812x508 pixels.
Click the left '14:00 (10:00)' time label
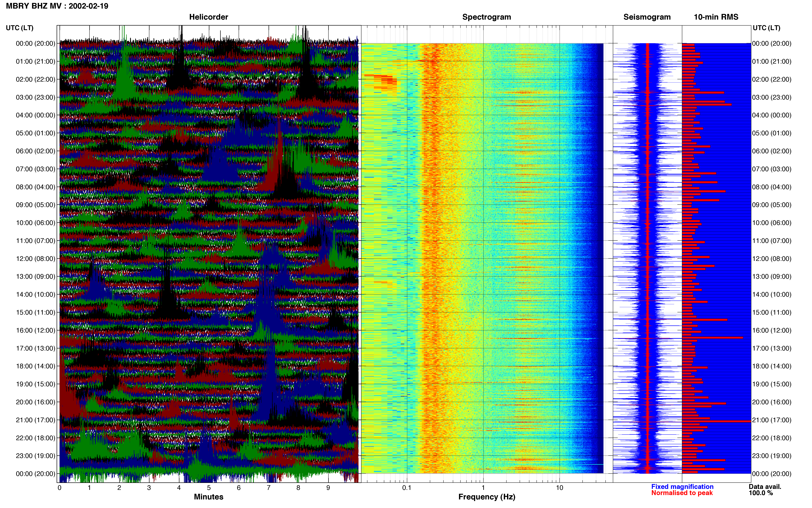pos(36,295)
